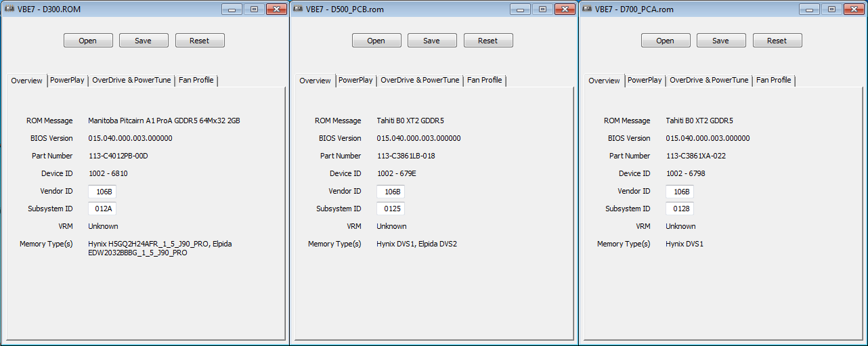Click part number 113-C4012PB-00D
Viewport: 868px width, 346px height.
[118, 156]
